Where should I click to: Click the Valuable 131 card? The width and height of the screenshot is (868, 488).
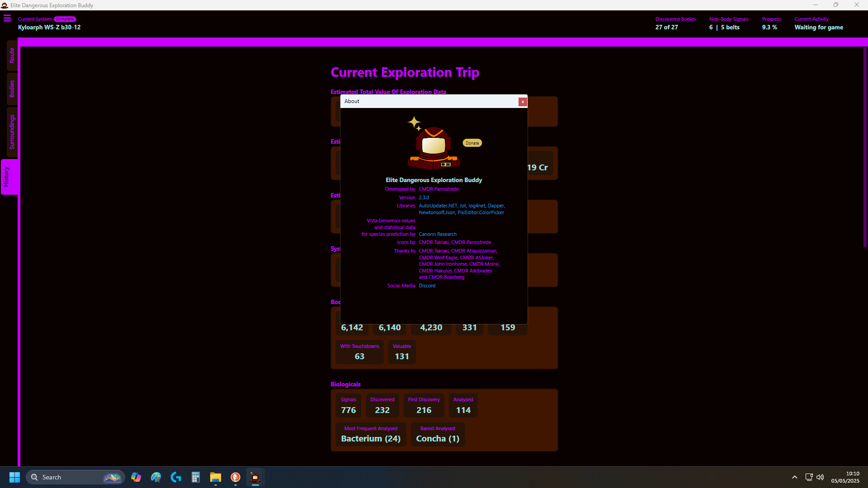click(402, 352)
